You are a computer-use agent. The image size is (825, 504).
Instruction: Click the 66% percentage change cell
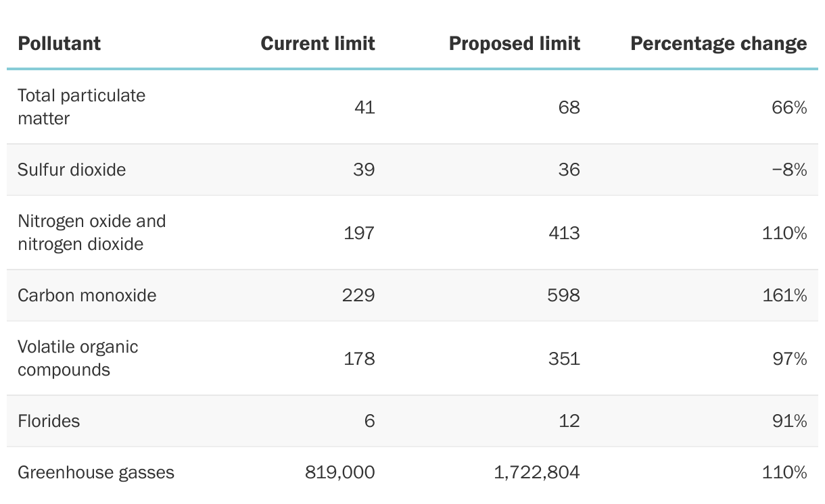789,107
